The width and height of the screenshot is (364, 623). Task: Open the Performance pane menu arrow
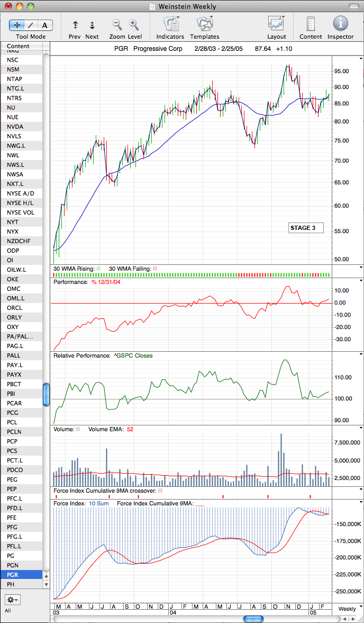point(360,281)
